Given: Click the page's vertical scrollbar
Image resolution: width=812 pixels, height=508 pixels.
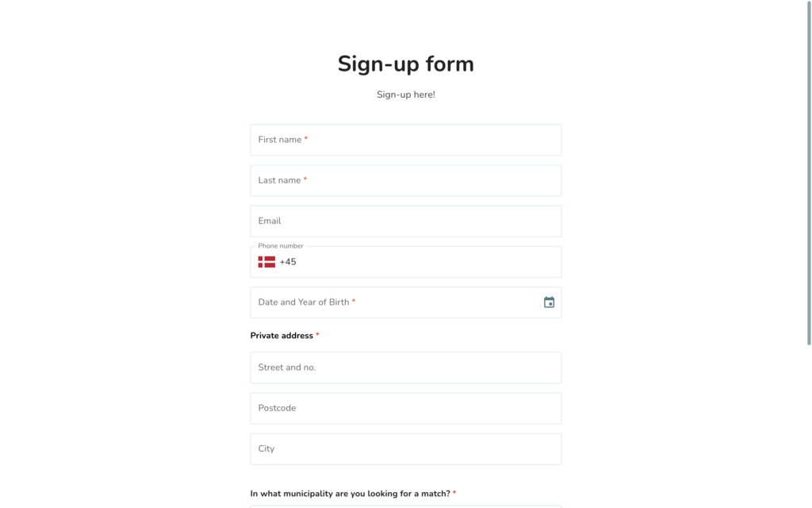Looking at the screenshot, I should [809, 174].
